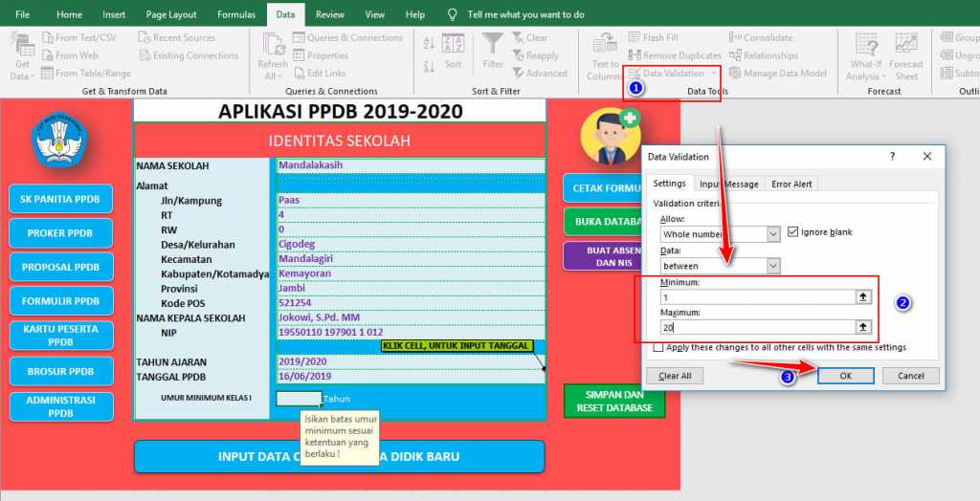This screenshot has width=980, height=501.
Task: Click Reapply filter option
Action: pyautogui.click(x=536, y=55)
